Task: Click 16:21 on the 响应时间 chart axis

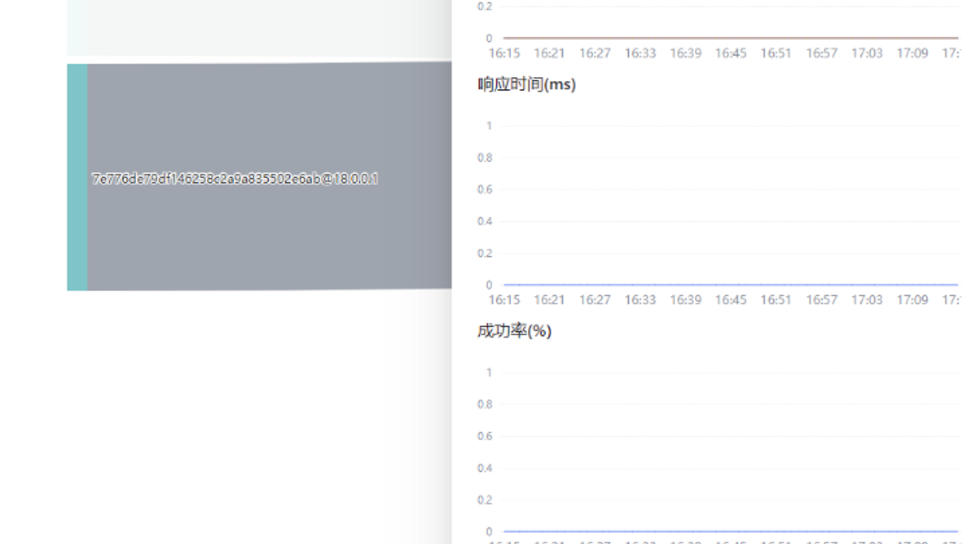Action: 549,300
